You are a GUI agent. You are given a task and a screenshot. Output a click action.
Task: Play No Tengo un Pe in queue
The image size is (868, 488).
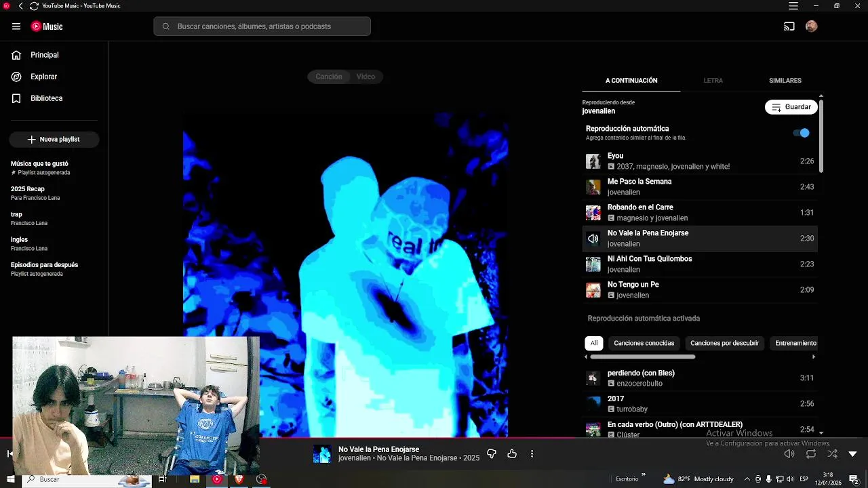tap(700, 290)
